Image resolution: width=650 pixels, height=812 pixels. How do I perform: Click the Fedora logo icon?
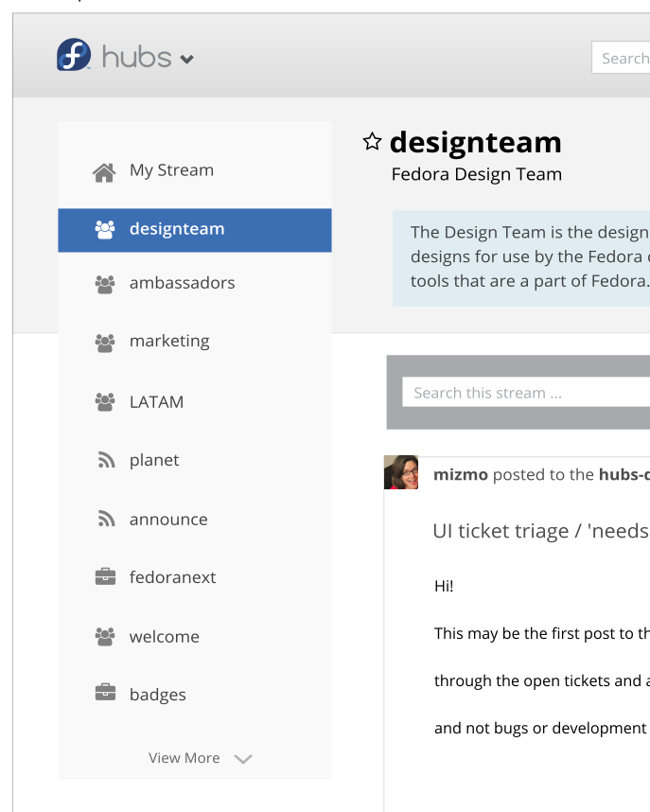click(74, 54)
